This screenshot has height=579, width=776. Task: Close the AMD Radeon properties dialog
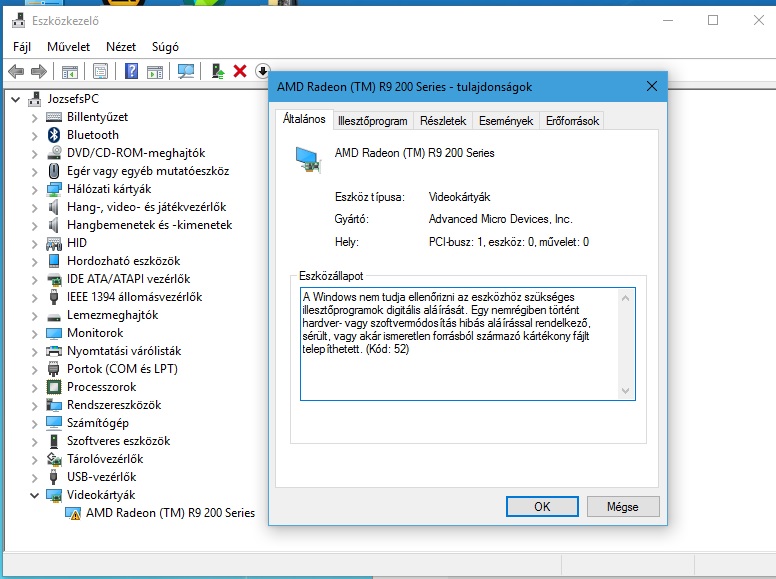[652, 86]
